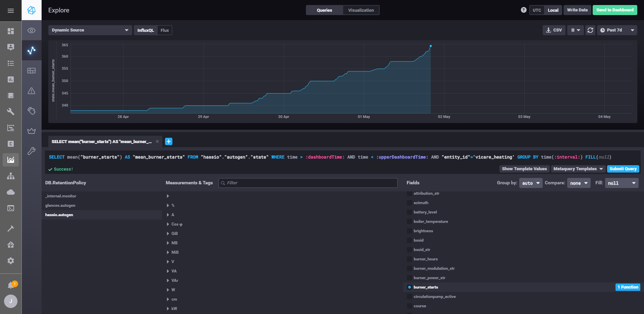Add a new query tab with plus

pyautogui.click(x=169, y=141)
